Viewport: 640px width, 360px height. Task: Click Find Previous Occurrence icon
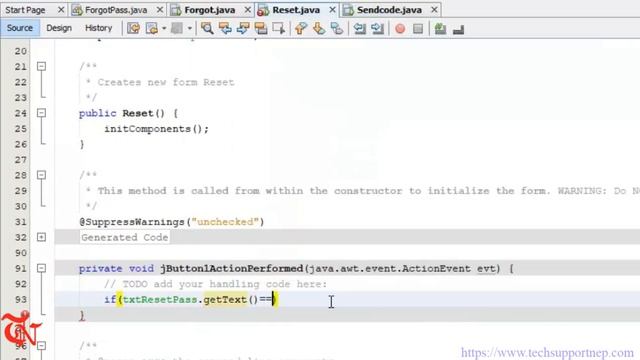coord(225,28)
